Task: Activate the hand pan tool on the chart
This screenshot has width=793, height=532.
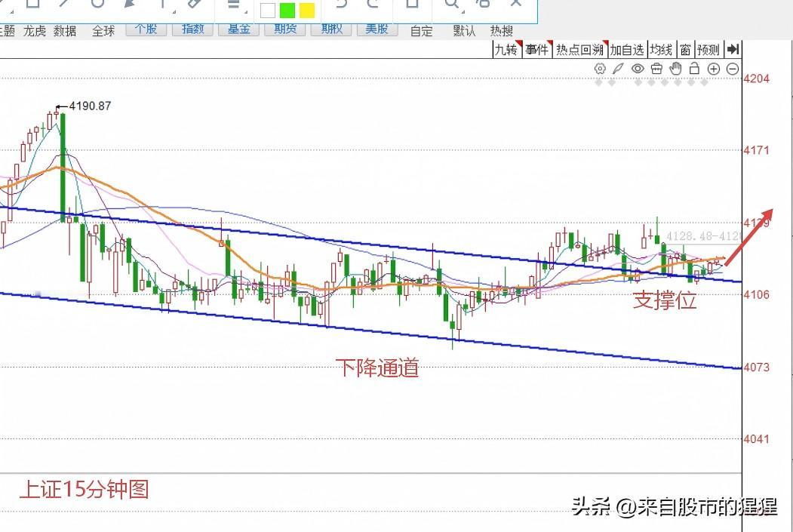Action: pos(675,68)
